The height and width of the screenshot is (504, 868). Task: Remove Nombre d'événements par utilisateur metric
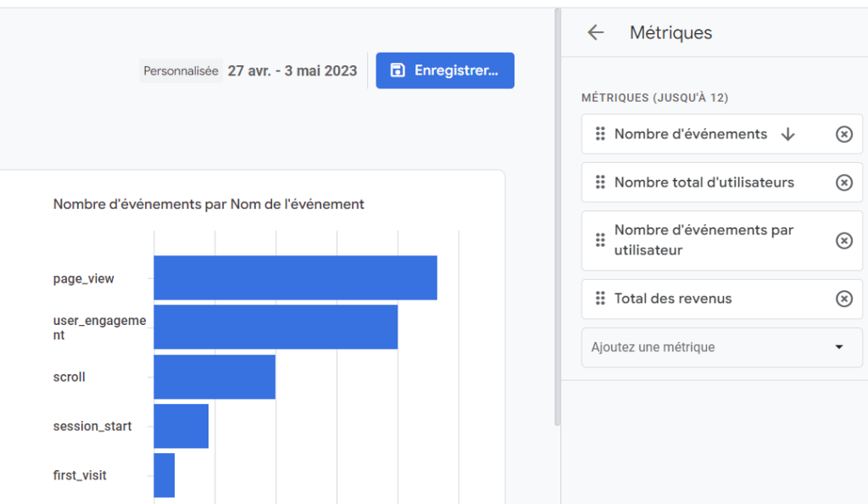[x=843, y=240]
